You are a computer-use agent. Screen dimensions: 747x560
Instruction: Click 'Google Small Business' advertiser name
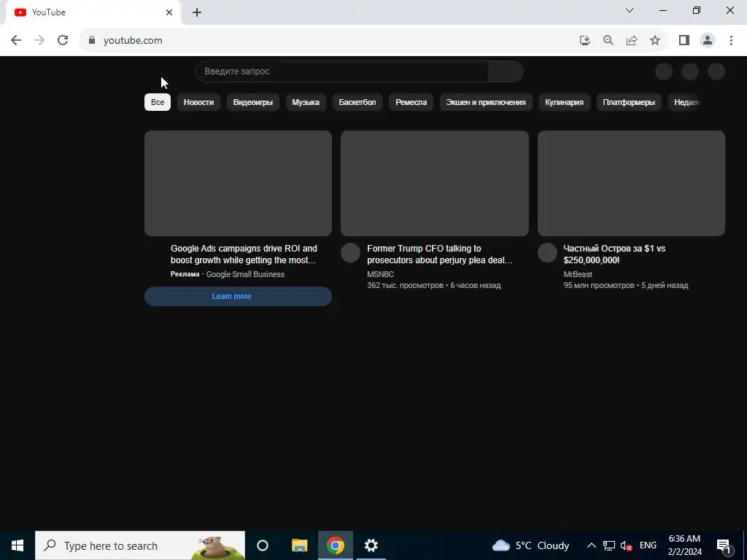click(245, 274)
